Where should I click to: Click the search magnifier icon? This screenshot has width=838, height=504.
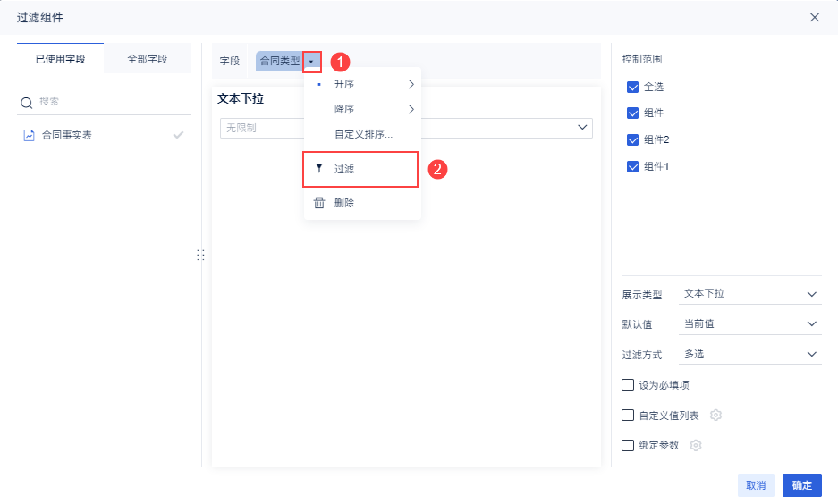tap(27, 103)
